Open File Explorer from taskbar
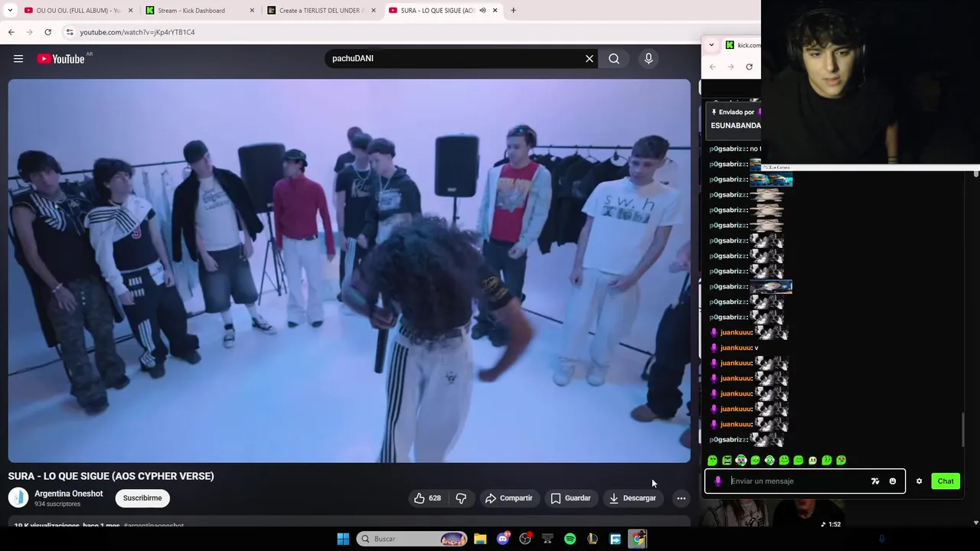Image resolution: width=980 pixels, height=551 pixels. tap(480, 539)
